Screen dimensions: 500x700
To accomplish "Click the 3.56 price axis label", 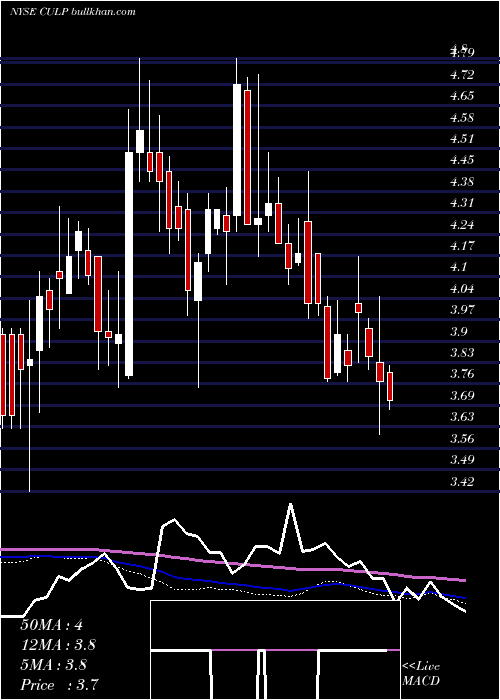I will pyautogui.click(x=462, y=438).
